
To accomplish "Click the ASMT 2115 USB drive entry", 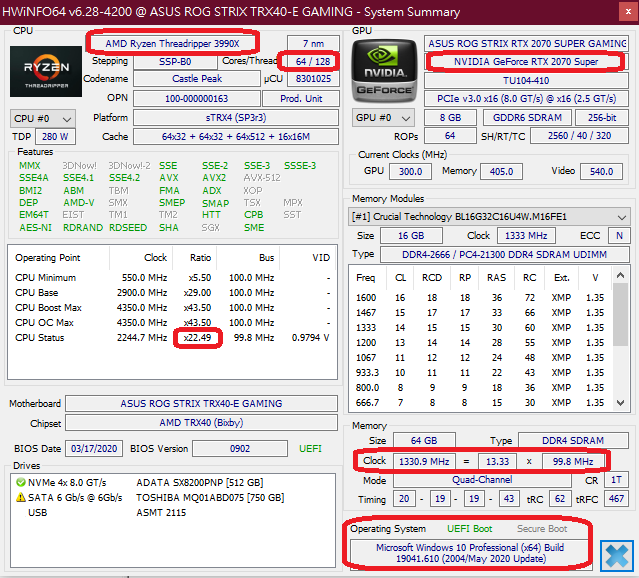I will pyautogui.click(x=161, y=513).
